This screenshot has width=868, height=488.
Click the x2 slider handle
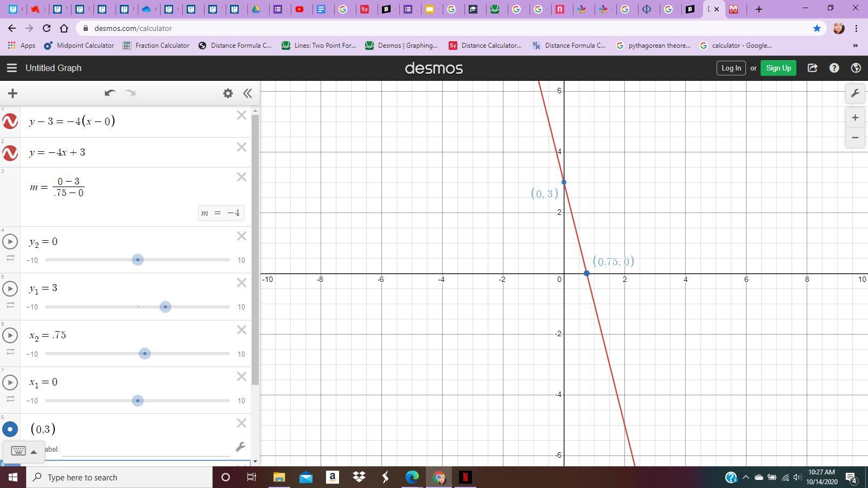(144, 354)
